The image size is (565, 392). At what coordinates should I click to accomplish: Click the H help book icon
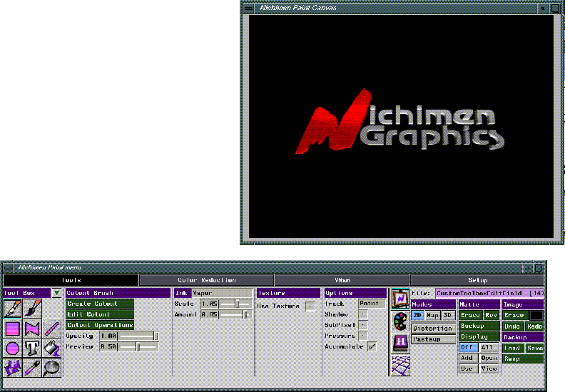pyautogui.click(x=400, y=343)
